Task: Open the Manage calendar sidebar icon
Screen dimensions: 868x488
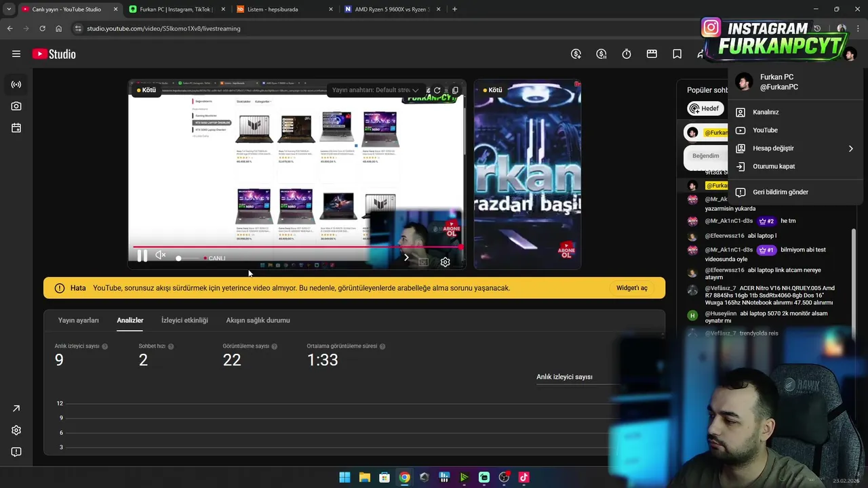Action: (x=16, y=128)
